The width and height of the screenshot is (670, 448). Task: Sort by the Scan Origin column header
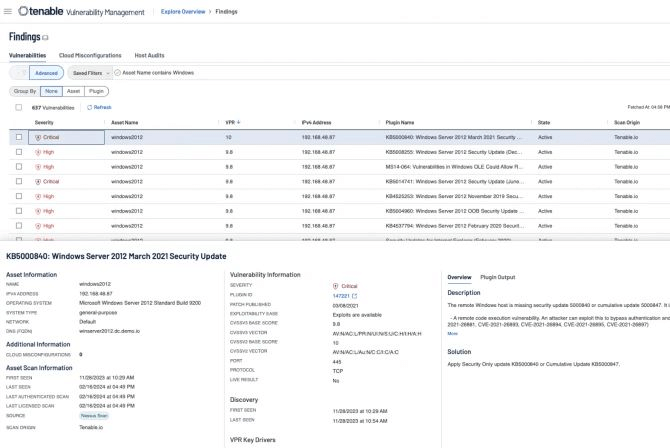click(x=627, y=123)
